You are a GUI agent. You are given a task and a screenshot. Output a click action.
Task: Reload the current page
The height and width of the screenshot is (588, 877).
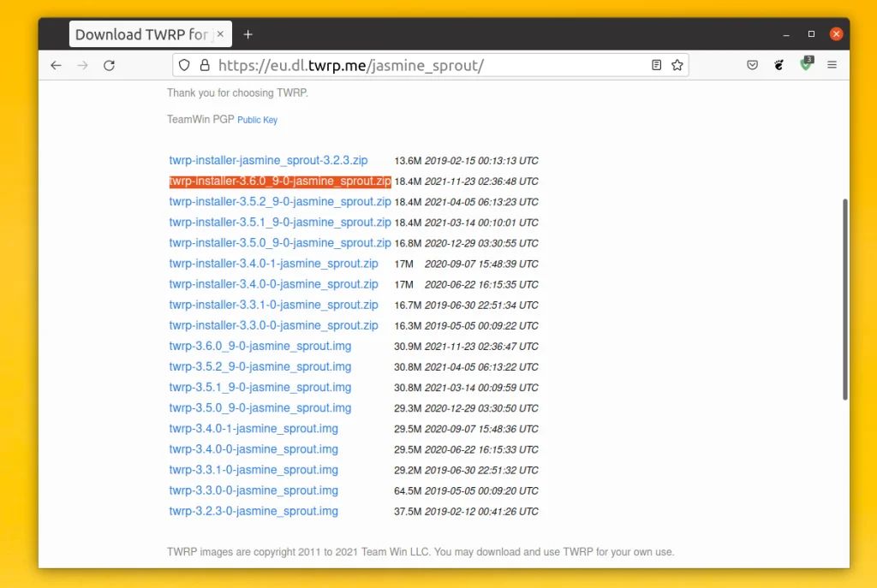pos(109,65)
